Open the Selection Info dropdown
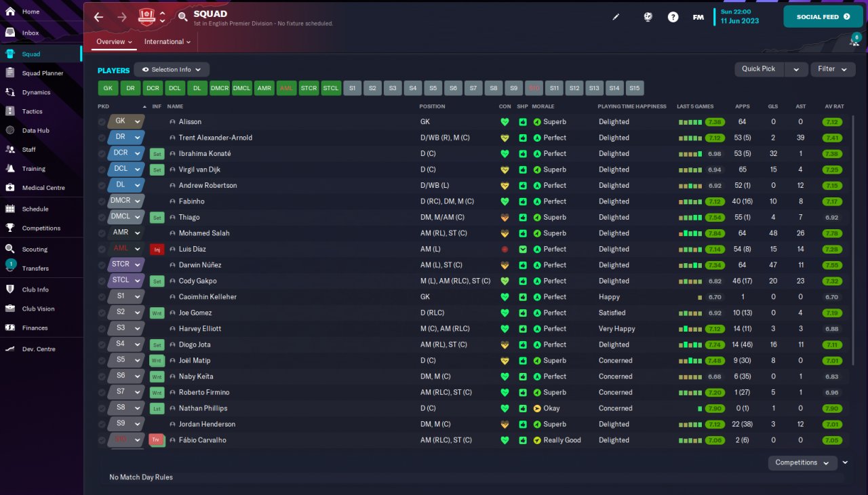The image size is (868, 495). [x=172, y=69]
